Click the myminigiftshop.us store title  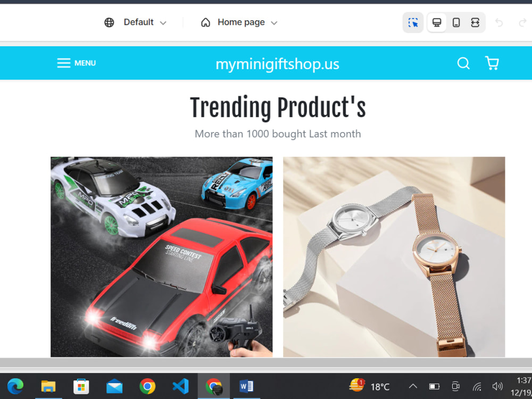point(278,64)
